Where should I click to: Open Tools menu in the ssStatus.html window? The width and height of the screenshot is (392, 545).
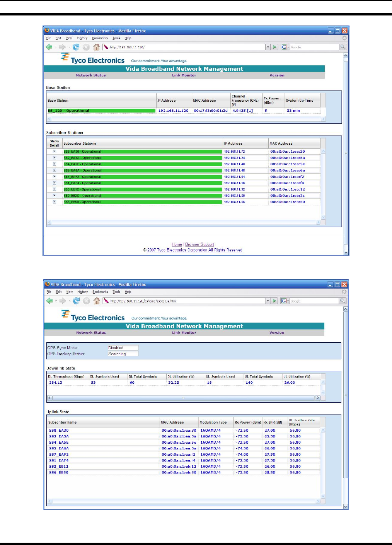tap(116, 292)
